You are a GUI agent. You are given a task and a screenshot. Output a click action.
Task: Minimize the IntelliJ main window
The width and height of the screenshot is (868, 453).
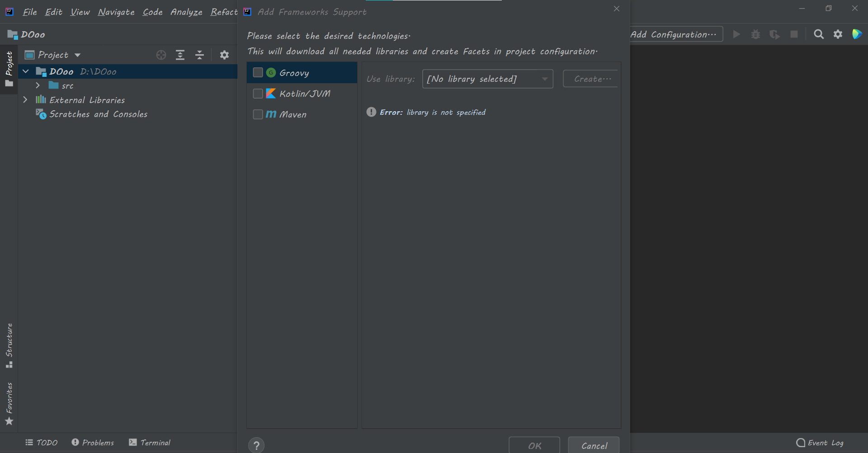pyautogui.click(x=802, y=9)
